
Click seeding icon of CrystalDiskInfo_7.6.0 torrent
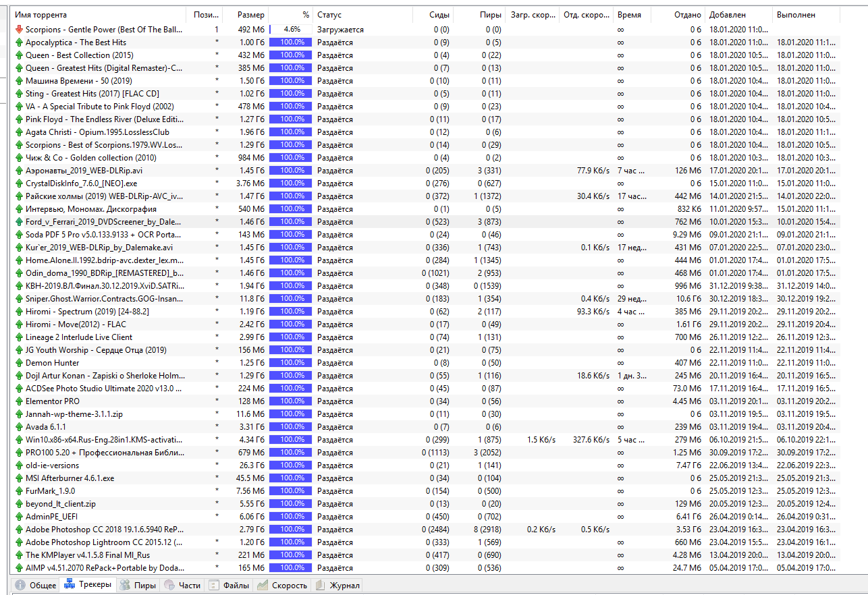(19, 183)
